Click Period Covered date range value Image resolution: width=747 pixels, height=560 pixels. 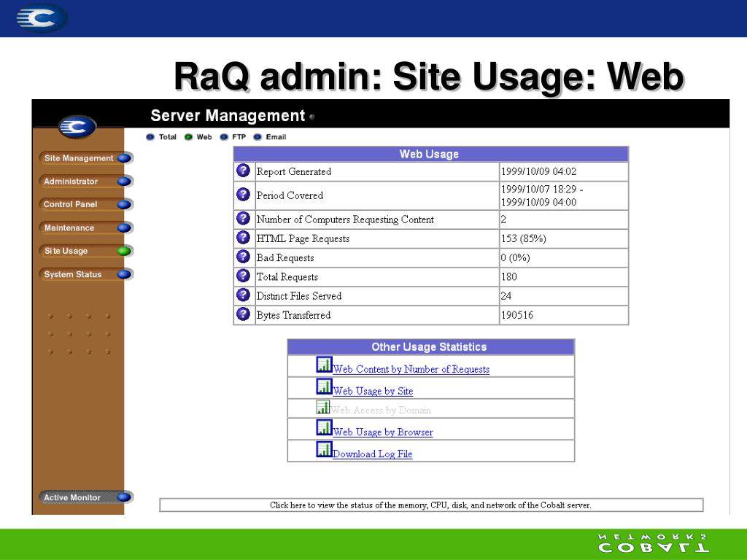[542, 195]
